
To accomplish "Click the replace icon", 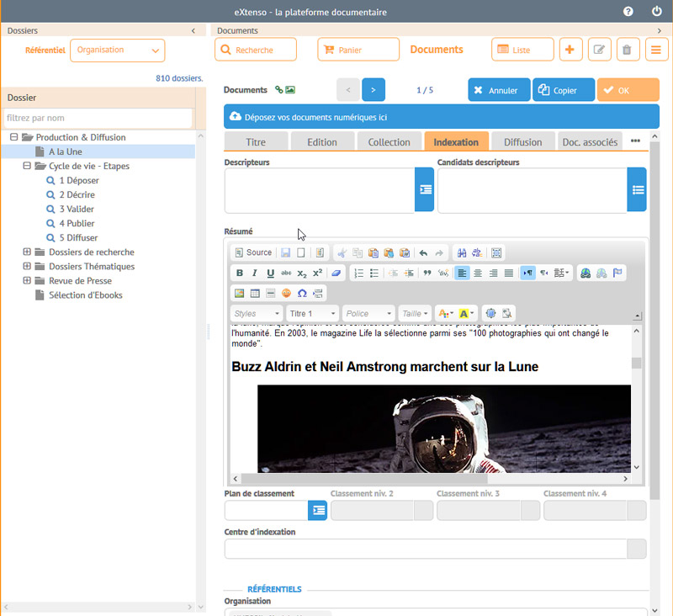I will click(x=477, y=252).
